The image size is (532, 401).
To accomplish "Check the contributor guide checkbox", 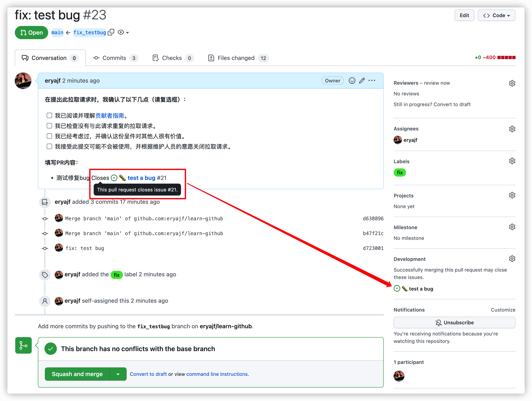I will pos(49,116).
